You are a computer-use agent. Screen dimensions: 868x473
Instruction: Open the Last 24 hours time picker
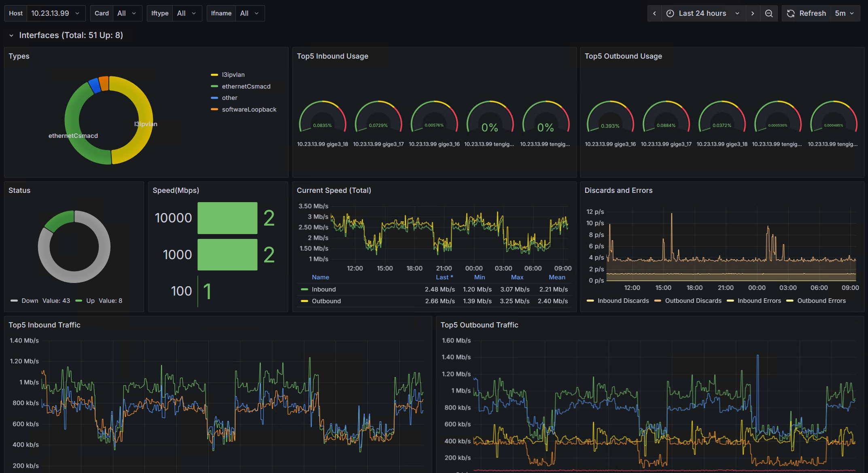(x=702, y=13)
